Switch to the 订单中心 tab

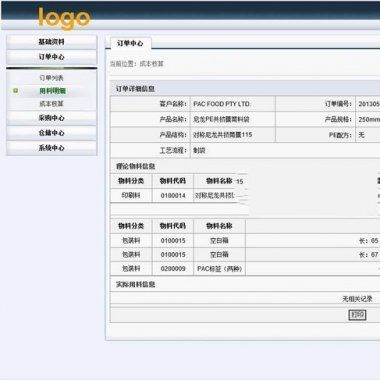(x=130, y=43)
